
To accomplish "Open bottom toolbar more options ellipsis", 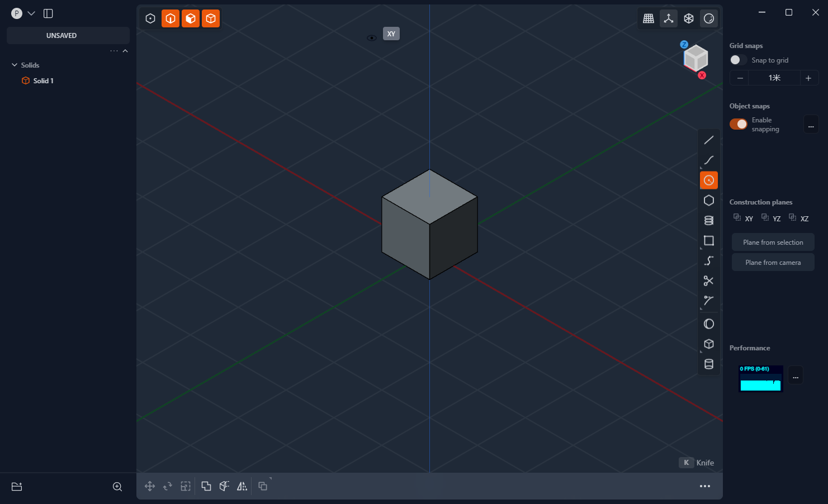I will 705,486.
